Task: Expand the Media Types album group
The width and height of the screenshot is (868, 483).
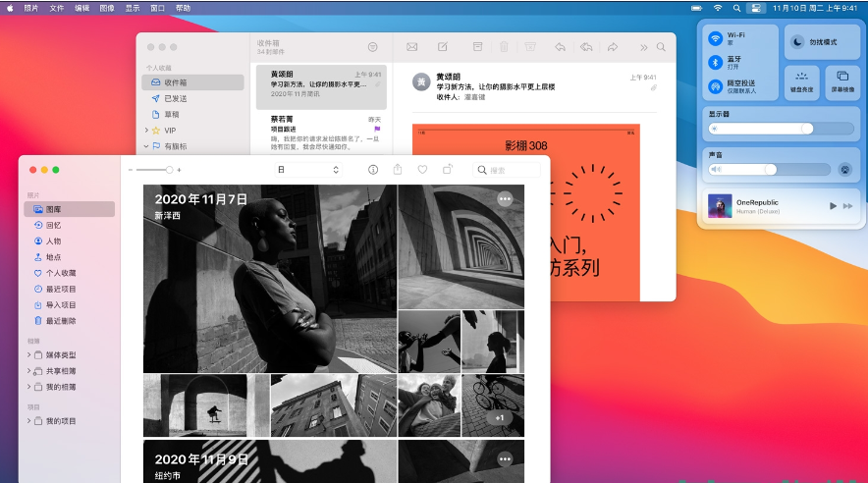Action: tap(28, 354)
